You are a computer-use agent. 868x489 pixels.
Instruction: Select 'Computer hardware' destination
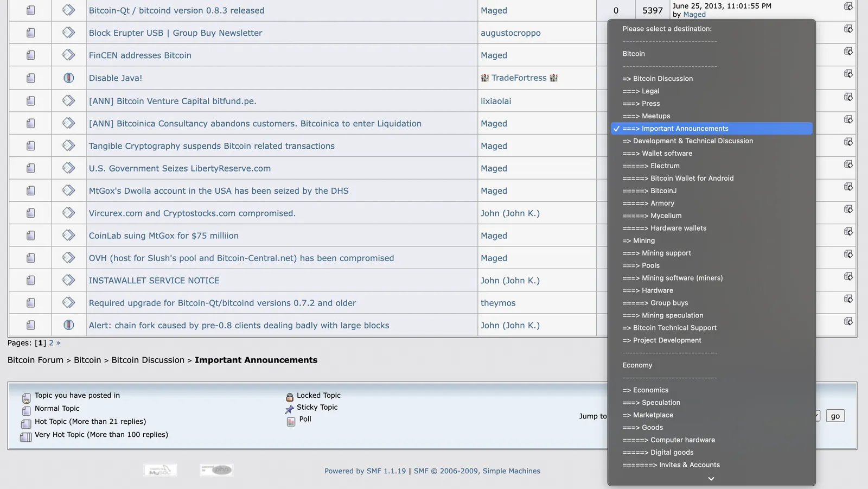(711, 441)
